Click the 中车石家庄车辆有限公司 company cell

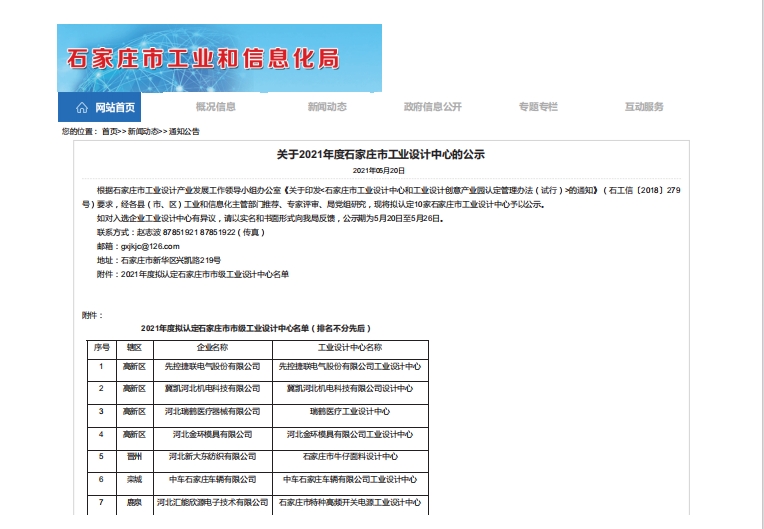pyautogui.click(x=212, y=480)
